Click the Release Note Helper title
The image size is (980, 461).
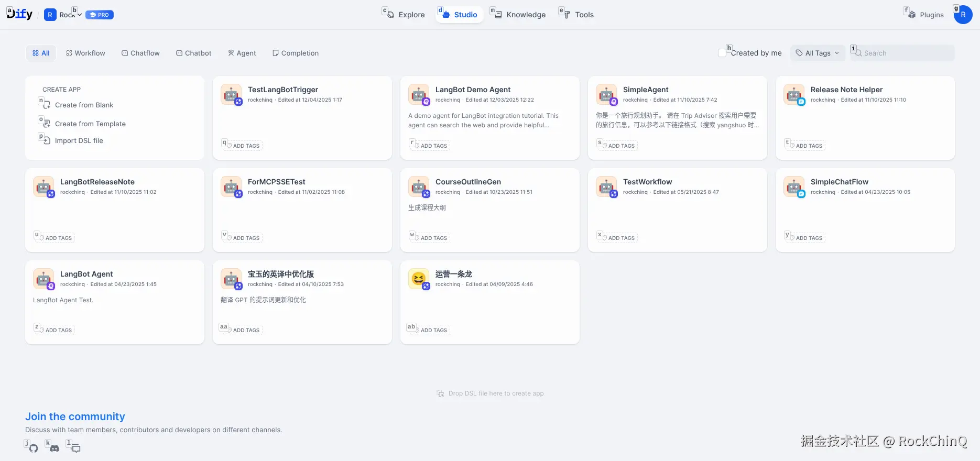pyautogui.click(x=846, y=90)
